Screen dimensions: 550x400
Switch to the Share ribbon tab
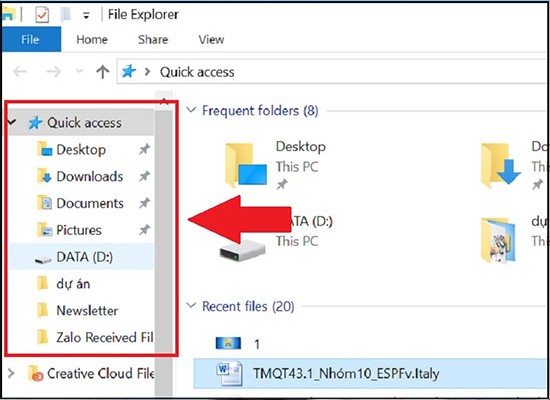(x=153, y=39)
